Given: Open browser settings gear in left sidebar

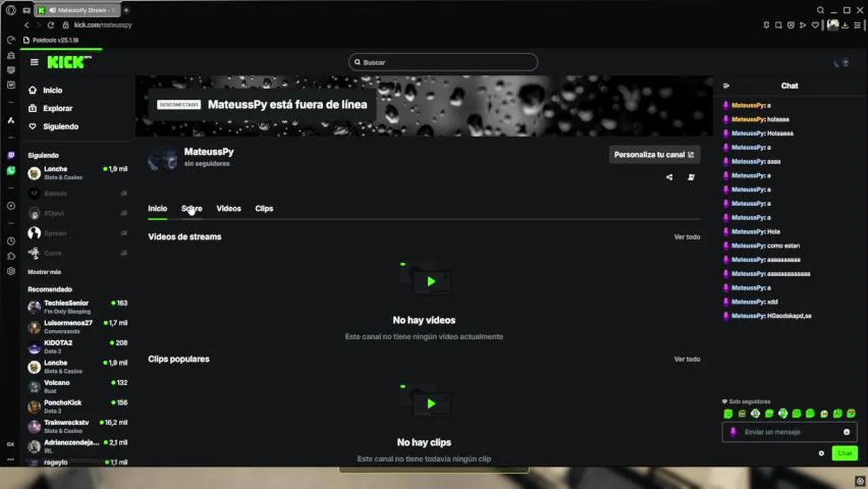Looking at the screenshot, I should 11,271.
